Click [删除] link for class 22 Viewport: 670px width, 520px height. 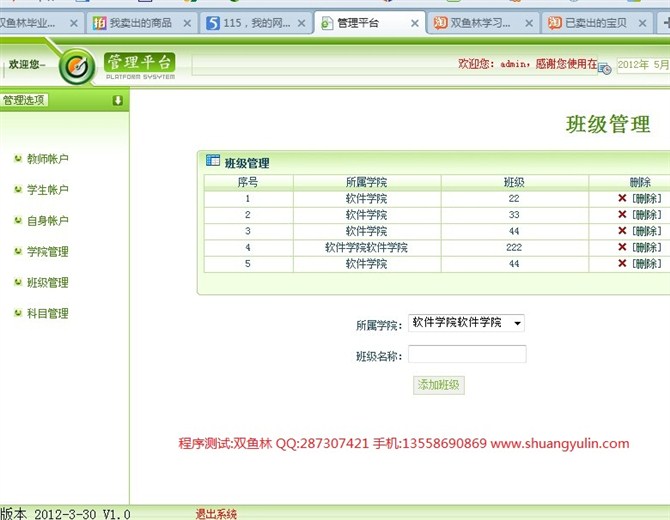(646, 198)
